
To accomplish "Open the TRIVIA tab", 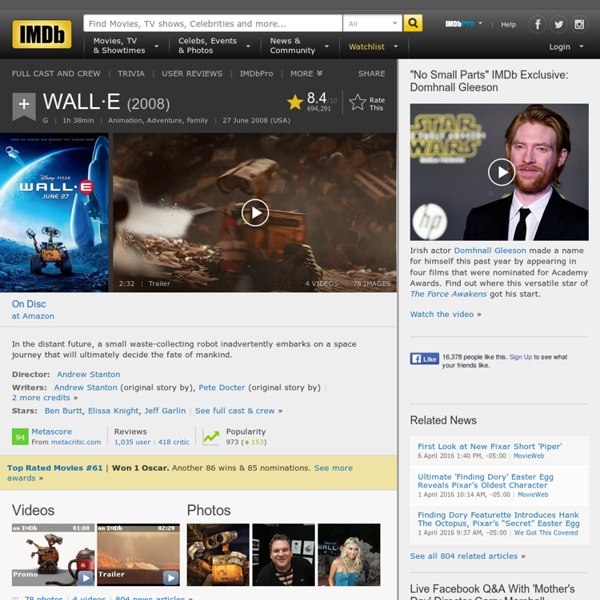I will point(131,73).
